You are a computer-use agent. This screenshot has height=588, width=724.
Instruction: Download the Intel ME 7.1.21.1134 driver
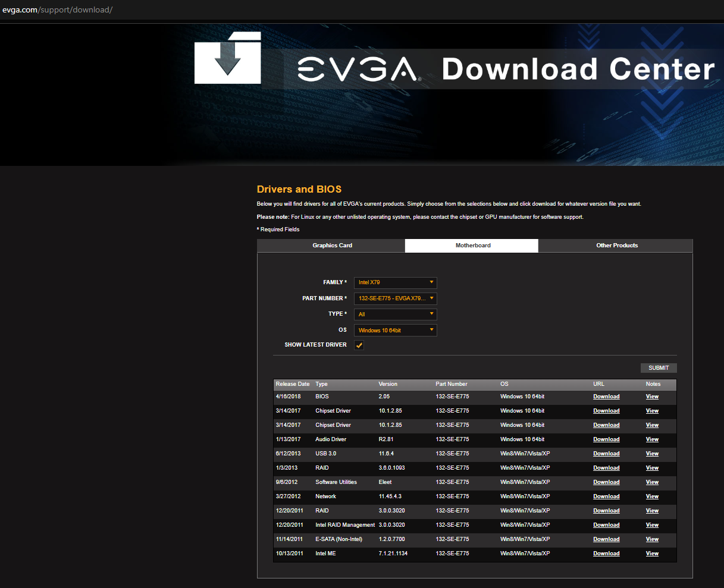pyautogui.click(x=606, y=554)
